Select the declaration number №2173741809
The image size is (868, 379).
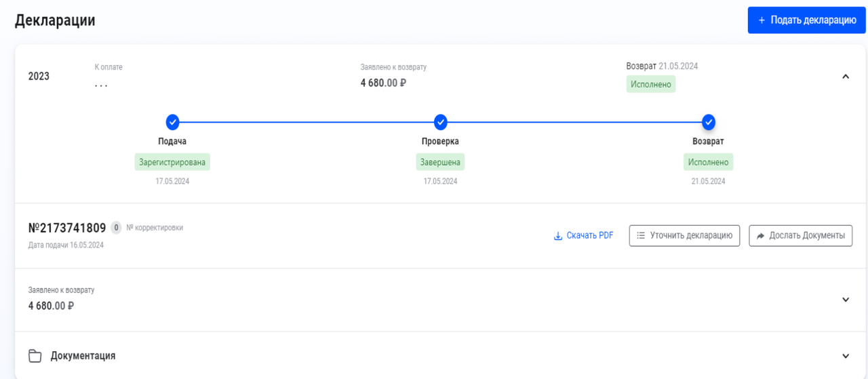(67, 228)
